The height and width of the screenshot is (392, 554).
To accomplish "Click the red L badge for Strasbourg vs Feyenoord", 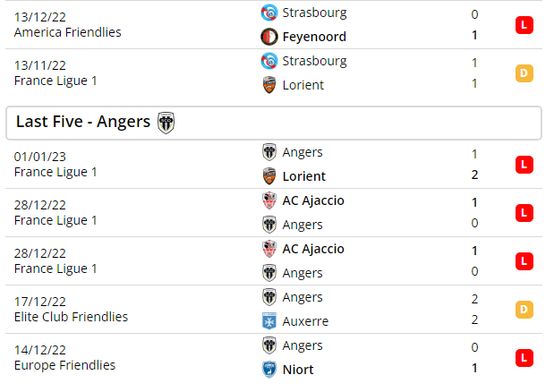I will point(524,25).
